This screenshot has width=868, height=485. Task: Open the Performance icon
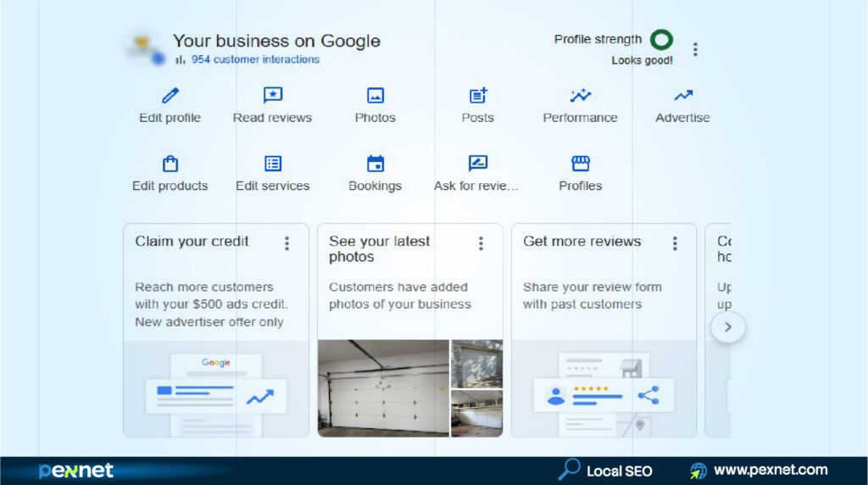(580, 96)
